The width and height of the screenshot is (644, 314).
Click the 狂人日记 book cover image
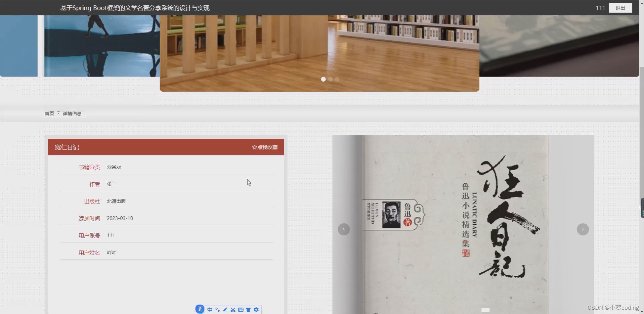(x=463, y=225)
